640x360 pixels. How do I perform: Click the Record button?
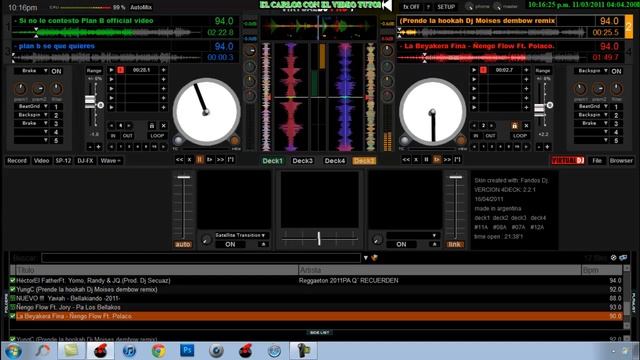coord(17,160)
